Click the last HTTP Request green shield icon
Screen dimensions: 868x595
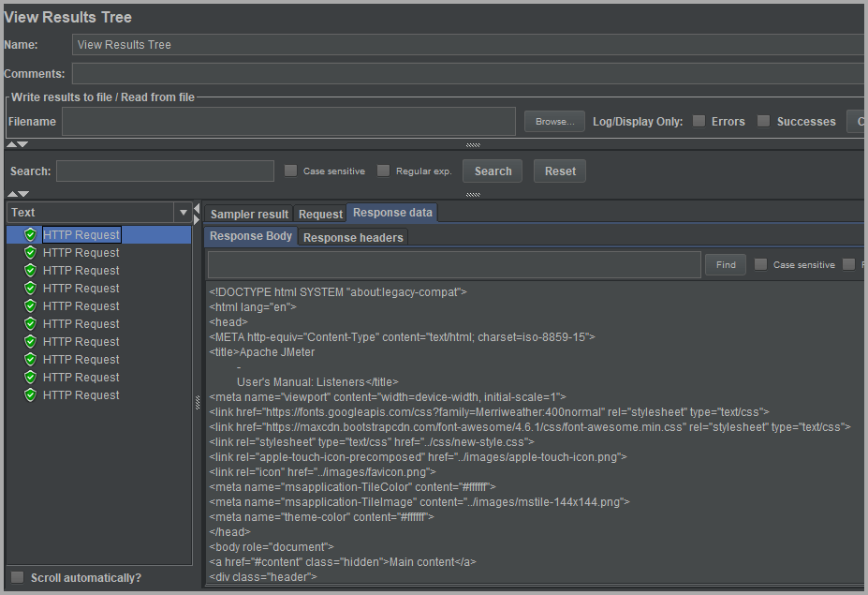[x=30, y=395]
